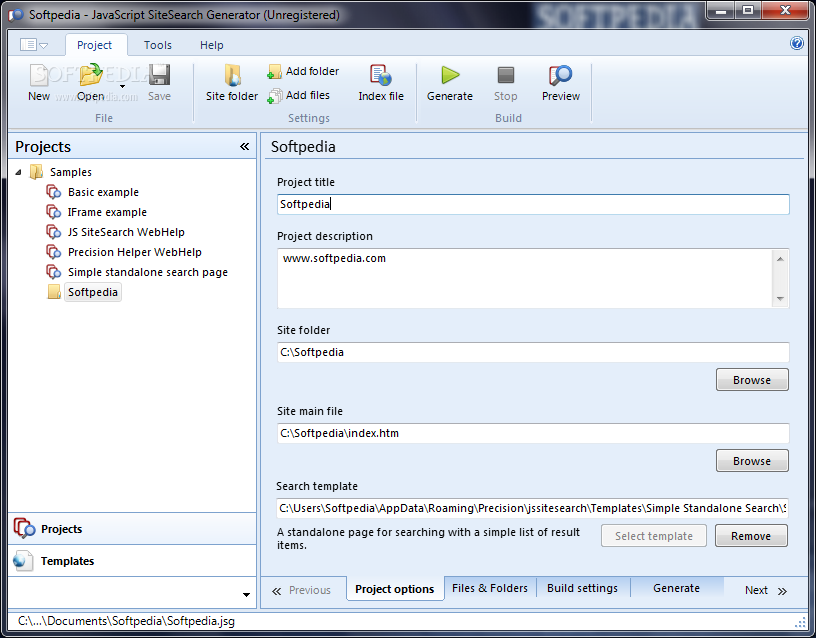Open the Generate bottom tab
The width and height of the screenshot is (816, 638).
[x=677, y=588]
